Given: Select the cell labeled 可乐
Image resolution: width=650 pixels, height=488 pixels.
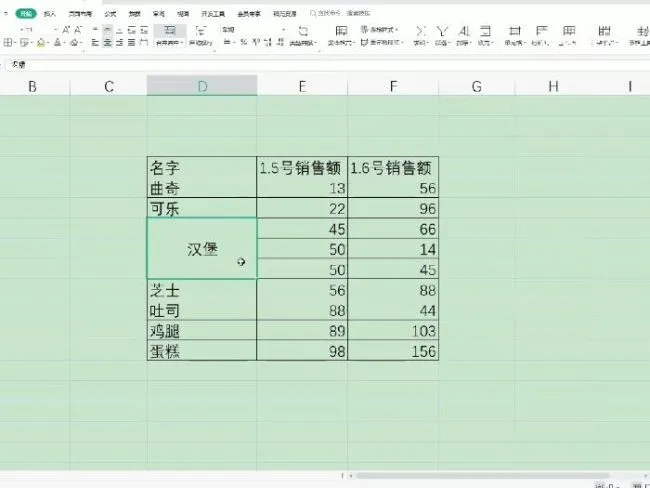Looking at the screenshot, I should tap(202, 208).
